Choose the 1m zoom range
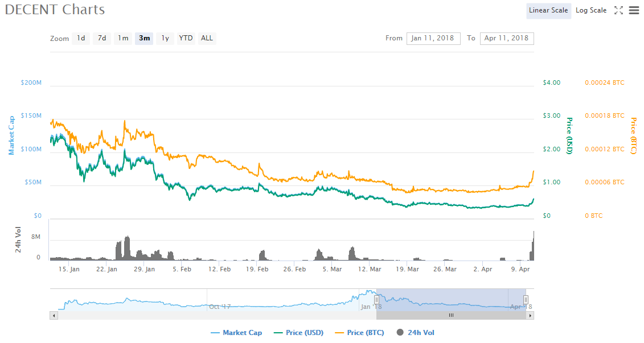 pos(123,38)
